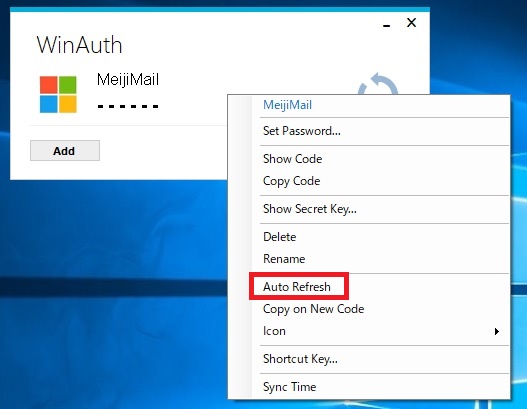Viewport: 527px width, 409px height.
Task: Minimize the WinAuth window
Action: click(387, 25)
